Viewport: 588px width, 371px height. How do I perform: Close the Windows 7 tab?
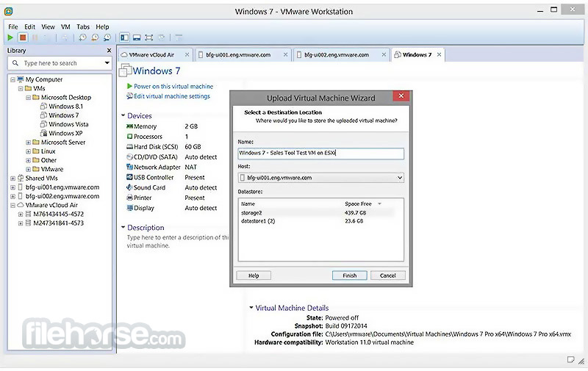(x=439, y=54)
